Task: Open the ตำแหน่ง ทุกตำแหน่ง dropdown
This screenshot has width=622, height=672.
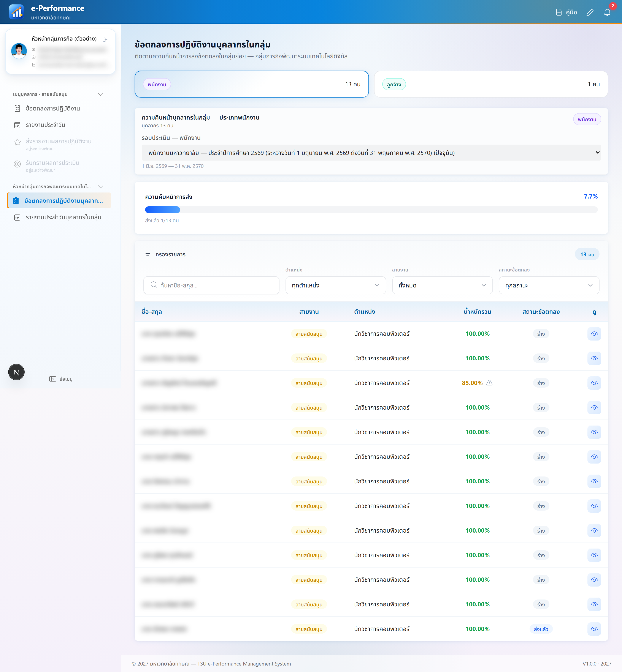Action: pos(336,285)
